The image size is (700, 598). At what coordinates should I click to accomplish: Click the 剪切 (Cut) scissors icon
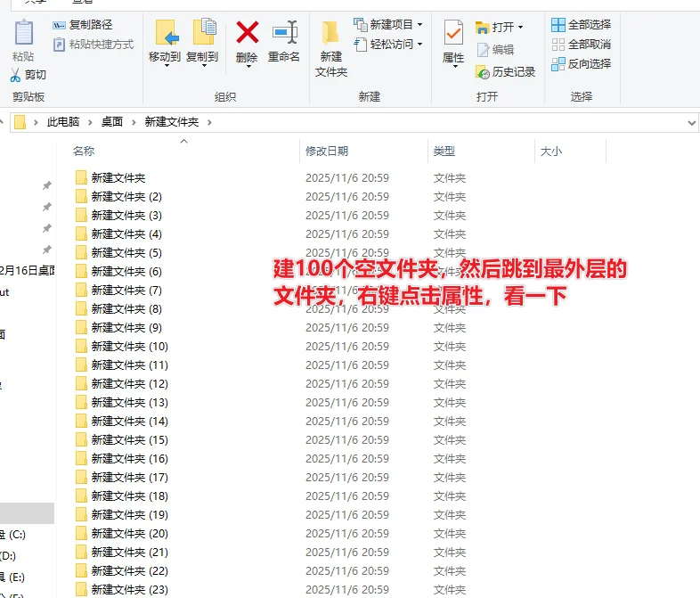tap(15, 75)
